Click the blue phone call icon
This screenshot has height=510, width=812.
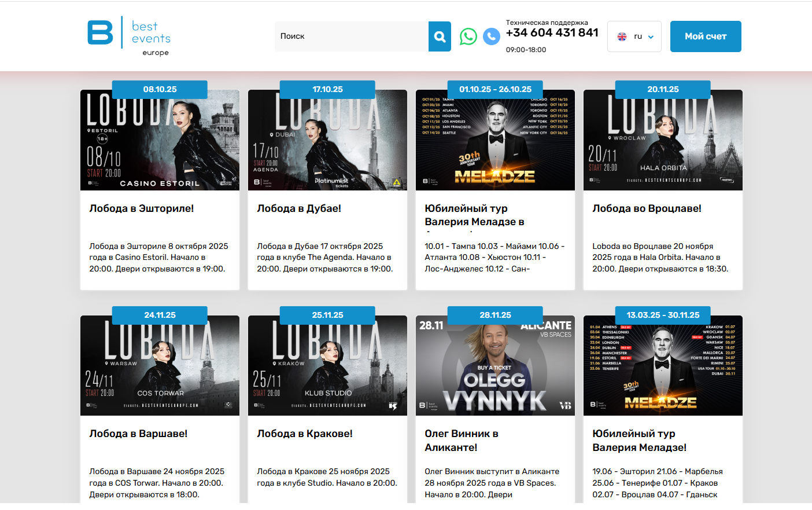coord(491,36)
